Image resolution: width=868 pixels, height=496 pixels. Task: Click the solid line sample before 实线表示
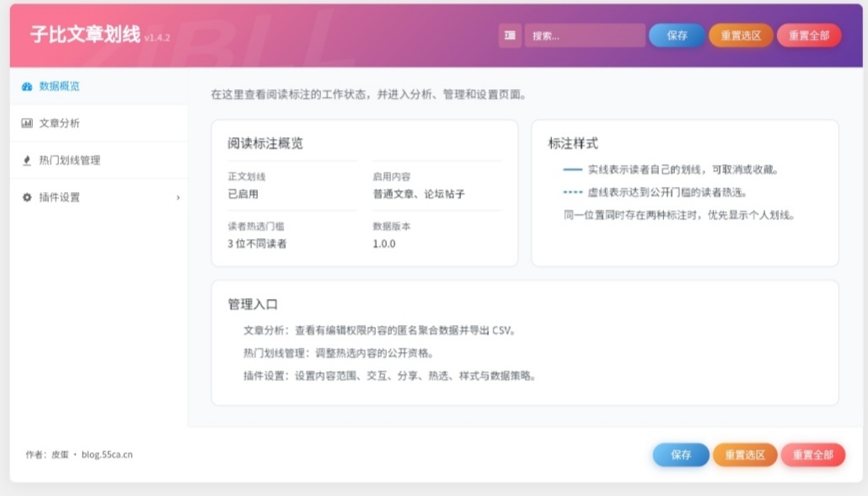pos(572,170)
